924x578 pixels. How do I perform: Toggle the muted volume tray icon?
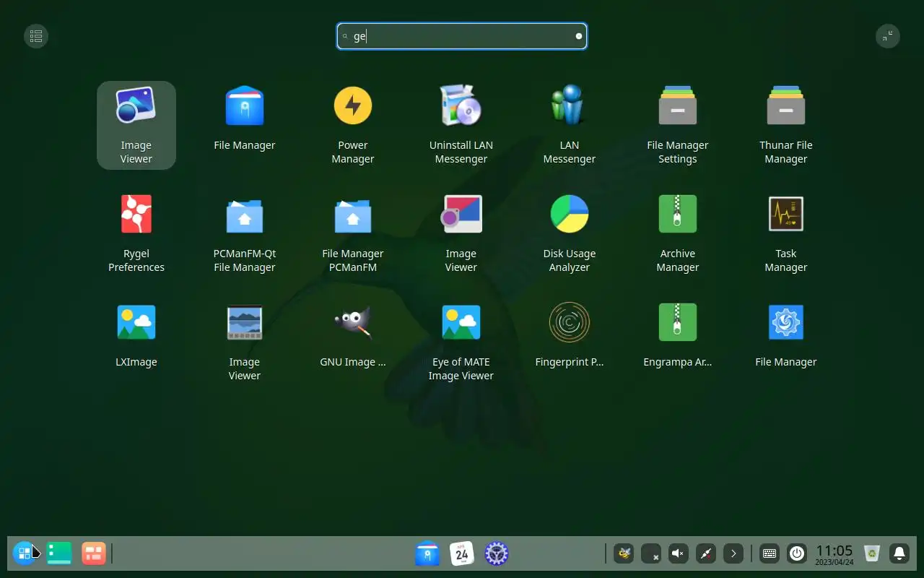(679, 553)
